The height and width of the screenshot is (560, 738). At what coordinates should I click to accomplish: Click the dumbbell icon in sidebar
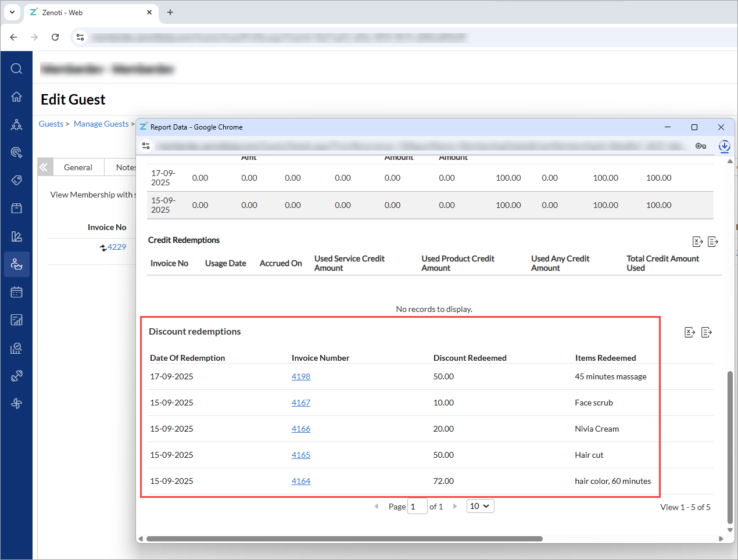pyautogui.click(x=16, y=376)
